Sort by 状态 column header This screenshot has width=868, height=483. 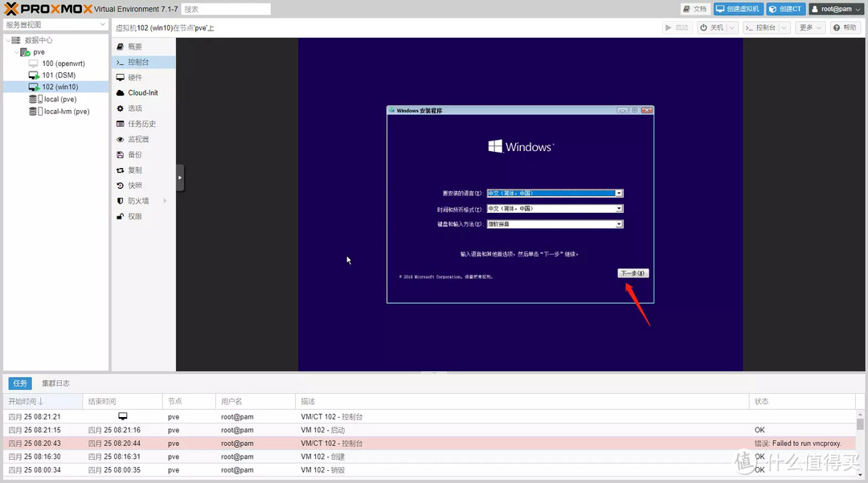click(x=802, y=401)
